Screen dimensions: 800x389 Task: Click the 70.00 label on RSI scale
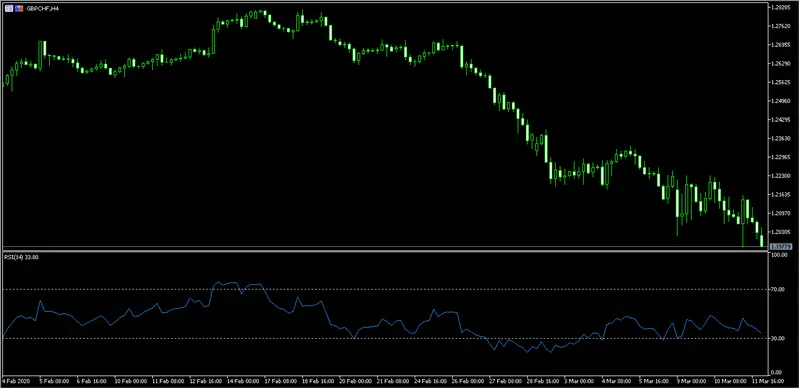(779, 289)
